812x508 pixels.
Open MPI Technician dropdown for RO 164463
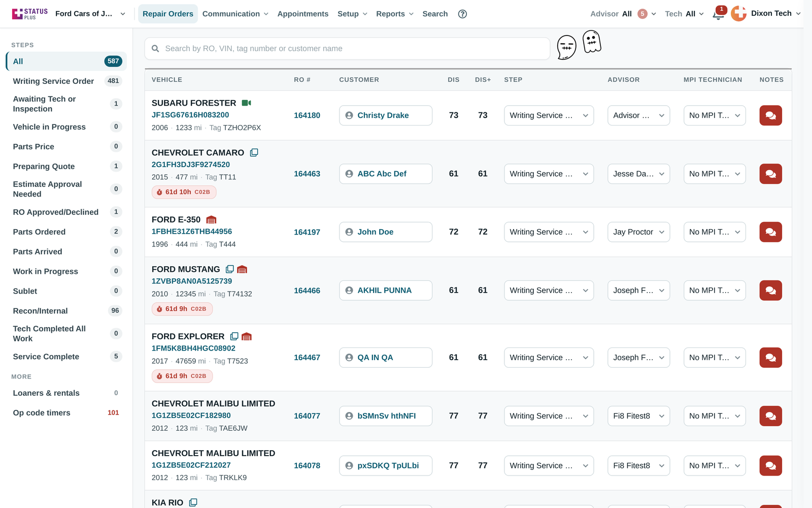[715, 174]
